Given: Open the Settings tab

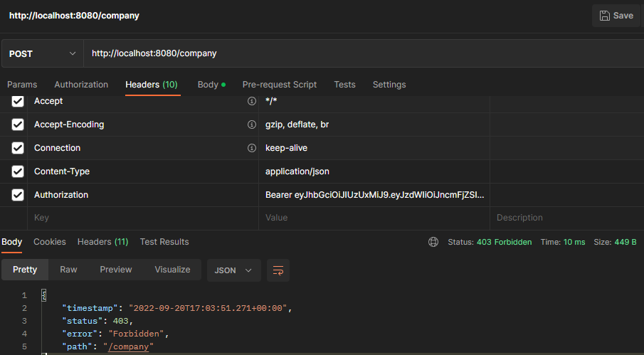Looking at the screenshot, I should (x=389, y=85).
